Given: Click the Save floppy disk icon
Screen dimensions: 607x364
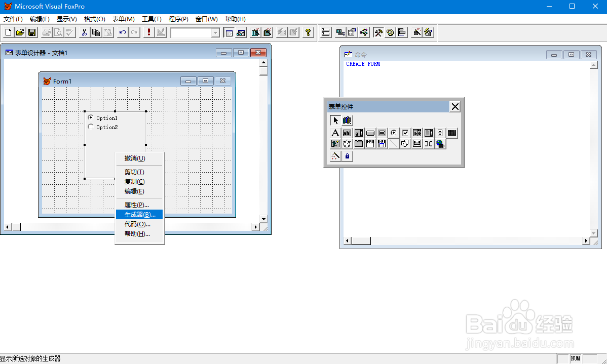Looking at the screenshot, I should click(32, 32).
